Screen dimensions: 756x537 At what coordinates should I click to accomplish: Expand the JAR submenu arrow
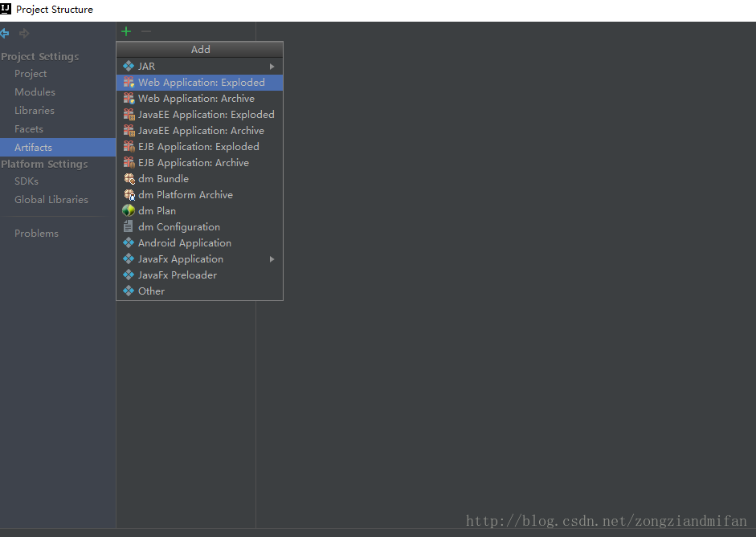(x=272, y=67)
